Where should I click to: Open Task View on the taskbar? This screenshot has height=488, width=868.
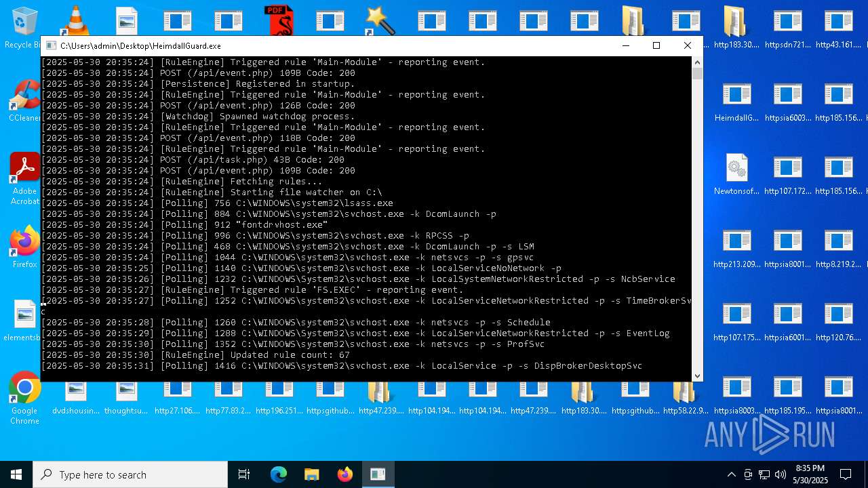[x=244, y=474]
